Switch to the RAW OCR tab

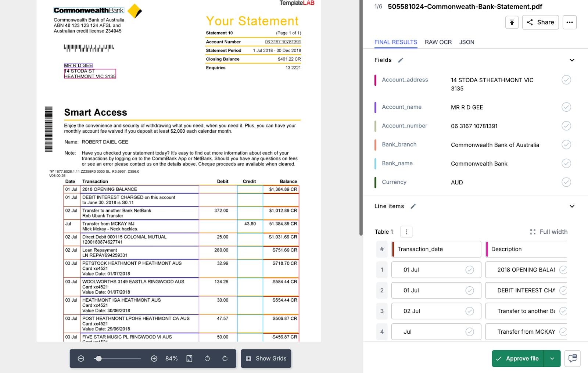tap(438, 42)
